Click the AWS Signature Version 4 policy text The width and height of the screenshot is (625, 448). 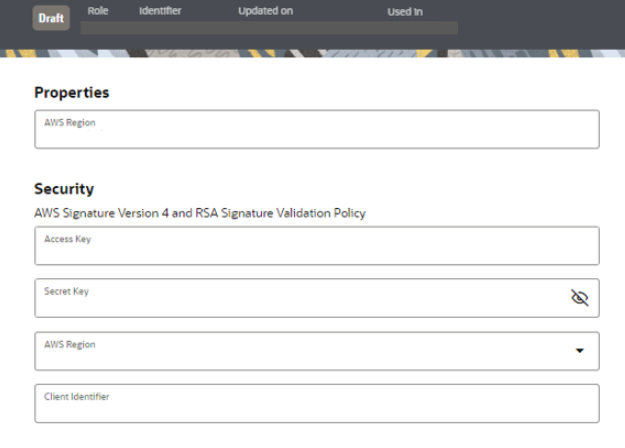coord(200,212)
